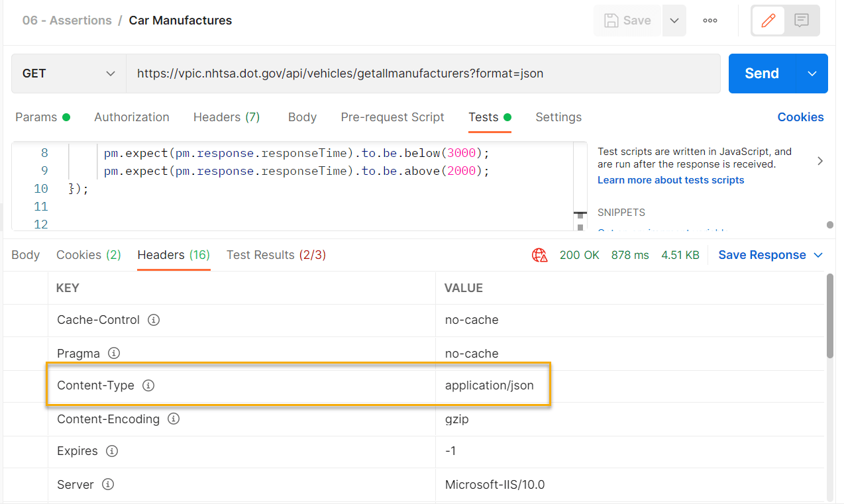Click the info icon beside Content-Type
This screenshot has height=504, width=844.
point(148,385)
